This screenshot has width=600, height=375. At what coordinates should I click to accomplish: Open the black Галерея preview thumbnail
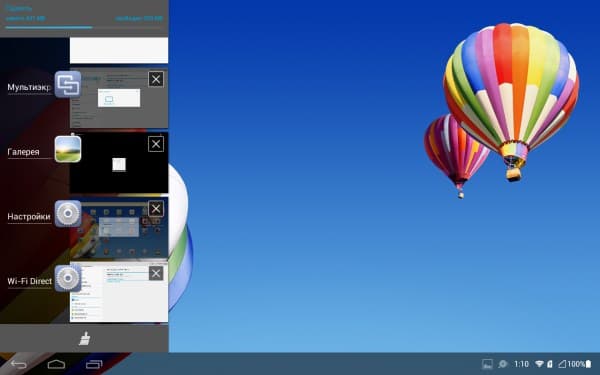(119, 163)
